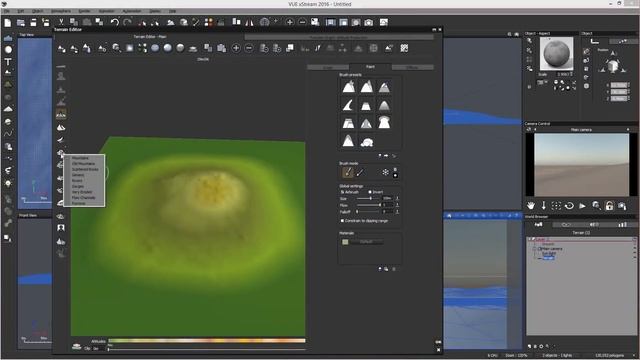This screenshot has width=640, height=360.
Task: Toggle the Invert checkbox
Action: point(370,192)
